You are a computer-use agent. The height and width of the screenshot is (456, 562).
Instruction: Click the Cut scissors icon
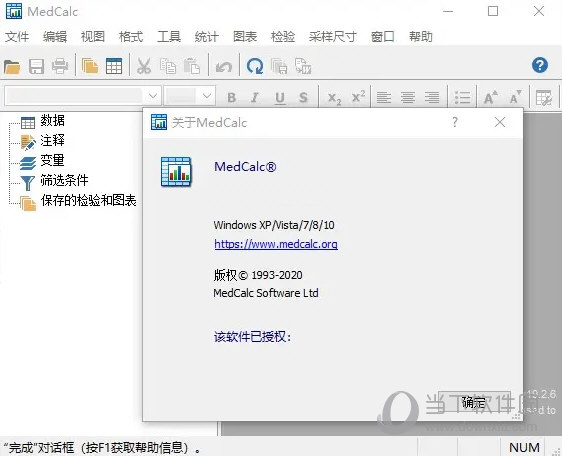(x=144, y=66)
